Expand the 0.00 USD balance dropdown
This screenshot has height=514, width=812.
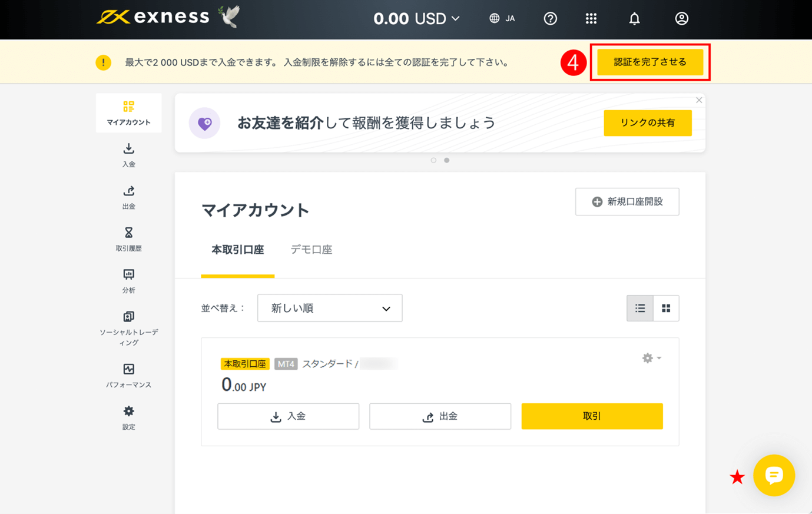[x=416, y=18]
